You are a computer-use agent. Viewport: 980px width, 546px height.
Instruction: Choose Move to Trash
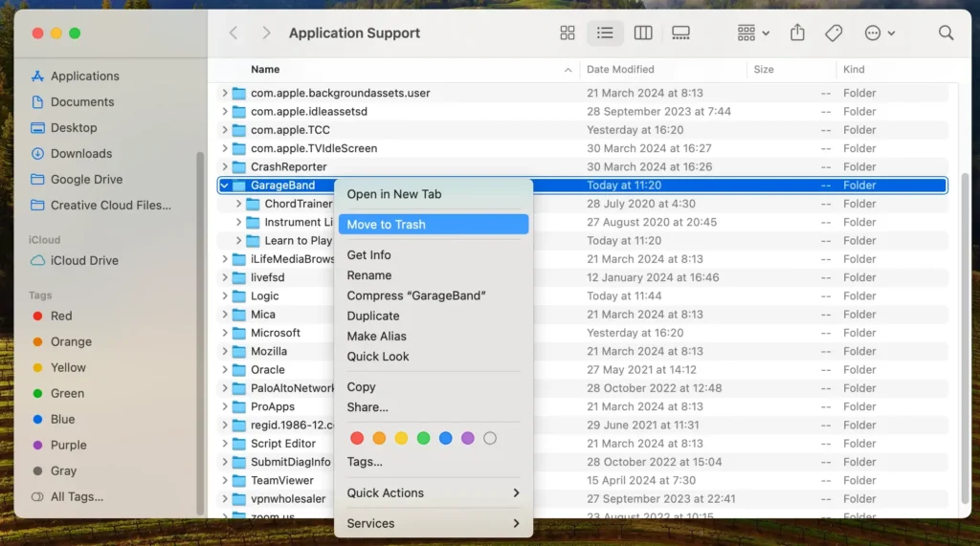[x=434, y=225]
